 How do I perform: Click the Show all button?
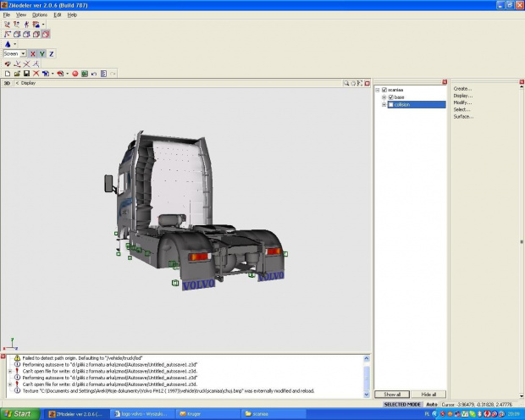392,395
